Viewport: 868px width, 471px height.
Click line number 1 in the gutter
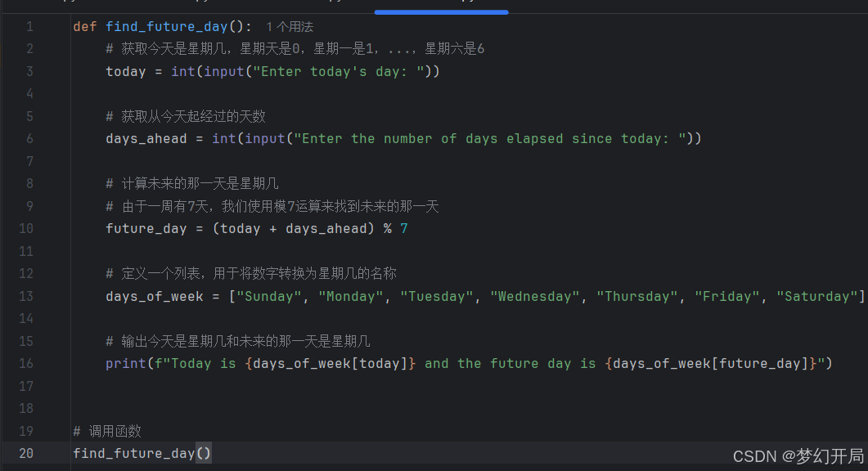click(x=29, y=26)
